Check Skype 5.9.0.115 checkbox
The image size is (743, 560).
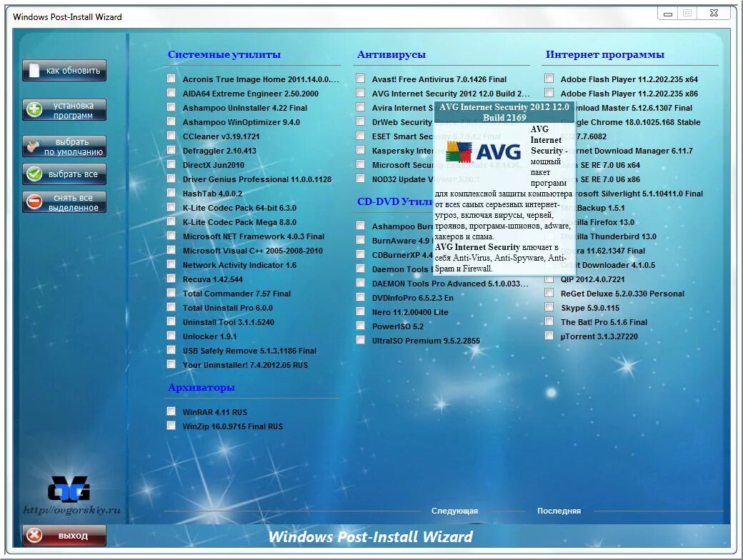pos(549,306)
